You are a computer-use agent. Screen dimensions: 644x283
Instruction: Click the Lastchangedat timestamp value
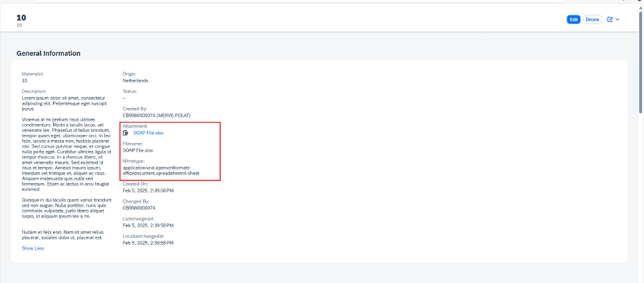(148, 225)
